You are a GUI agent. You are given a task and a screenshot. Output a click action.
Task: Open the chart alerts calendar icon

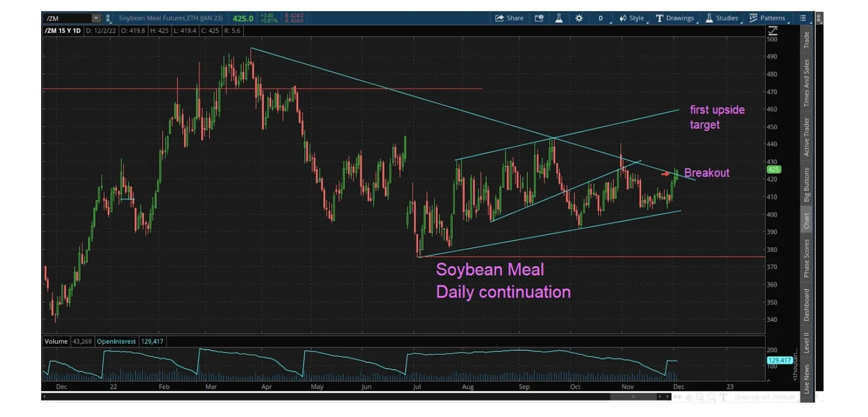click(x=539, y=18)
